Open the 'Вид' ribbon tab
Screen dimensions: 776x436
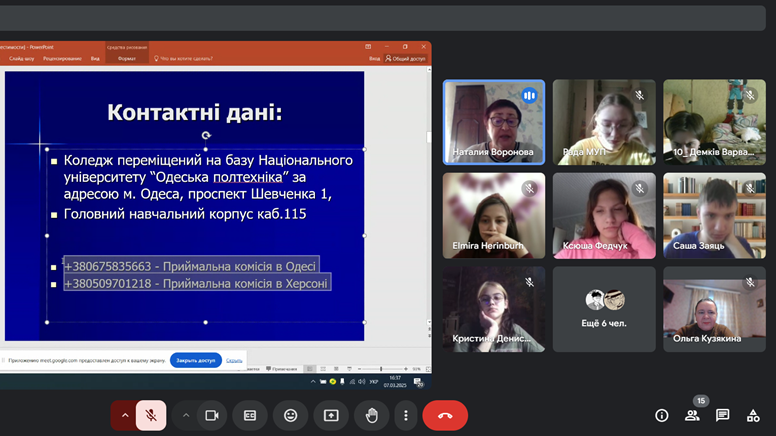(x=95, y=58)
